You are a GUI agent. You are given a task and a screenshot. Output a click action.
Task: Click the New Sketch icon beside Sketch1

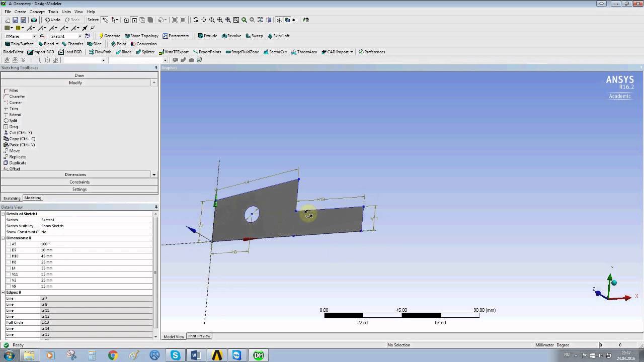click(x=88, y=36)
